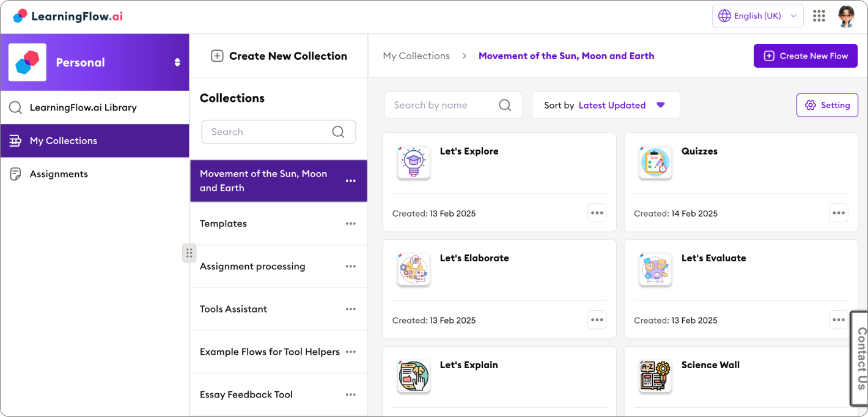Switch the Personal workspace selector
868x417 pixels.
pyautogui.click(x=177, y=62)
